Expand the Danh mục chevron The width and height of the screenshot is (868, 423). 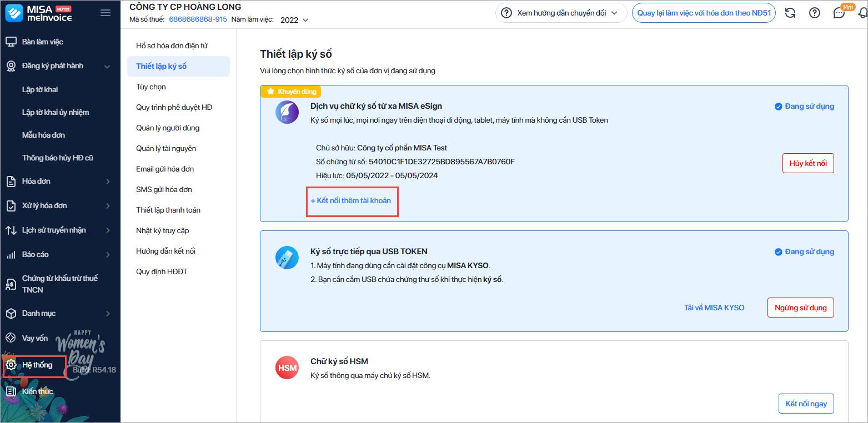(x=108, y=314)
